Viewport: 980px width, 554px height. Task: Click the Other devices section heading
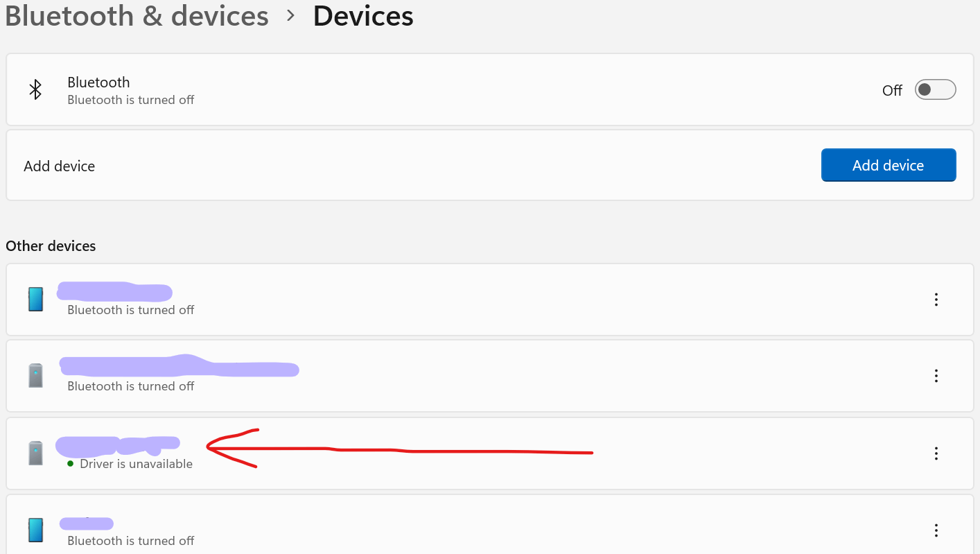pos(51,245)
